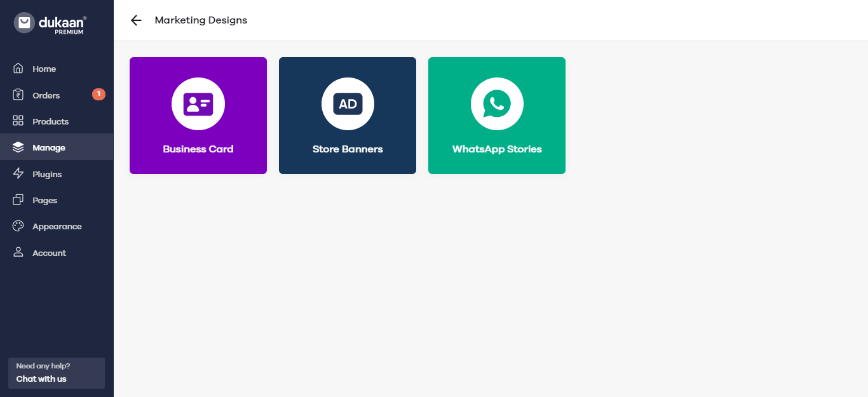Click the Orders receipt icon

(18, 95)
